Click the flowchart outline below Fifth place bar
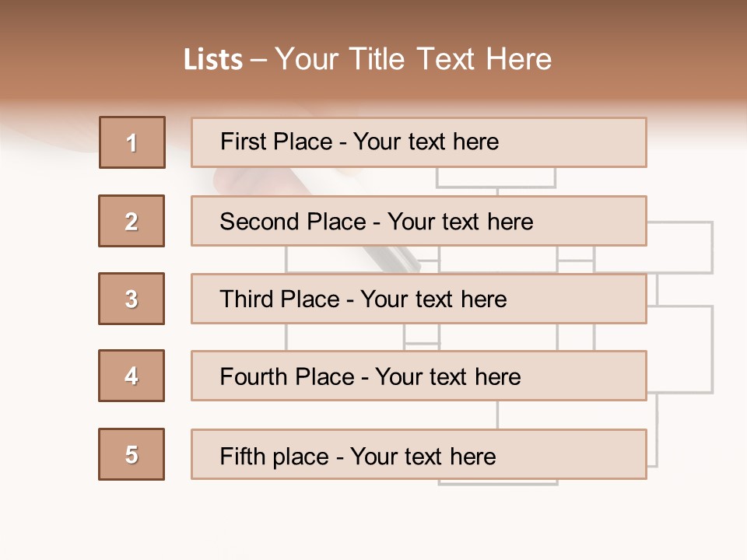Screen dimensions: 747x560 click(498, 483)
